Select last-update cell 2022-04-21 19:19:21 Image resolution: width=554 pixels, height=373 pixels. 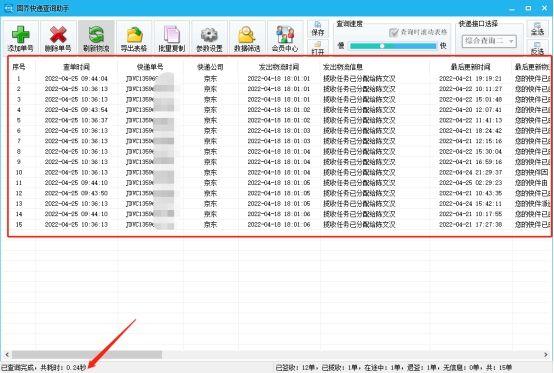coord(470,78)
